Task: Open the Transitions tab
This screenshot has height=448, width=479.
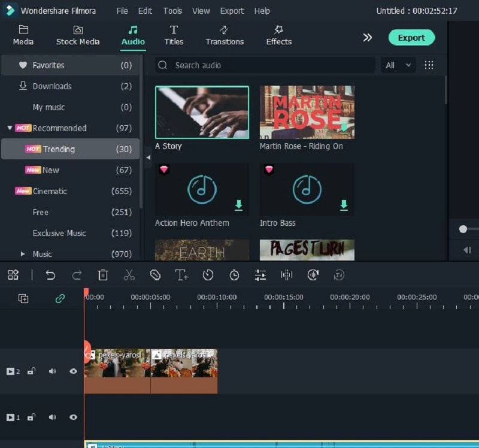Action: [x=225, y=36]
